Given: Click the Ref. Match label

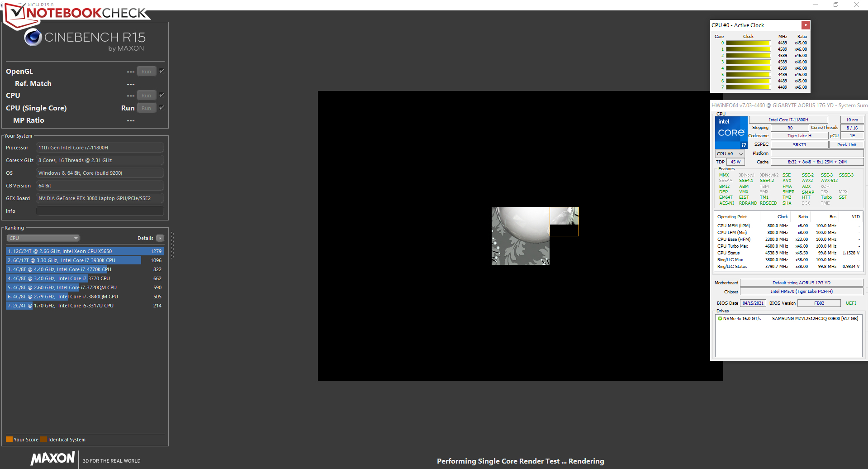Looking at the screenshot, I should [33, 84].
